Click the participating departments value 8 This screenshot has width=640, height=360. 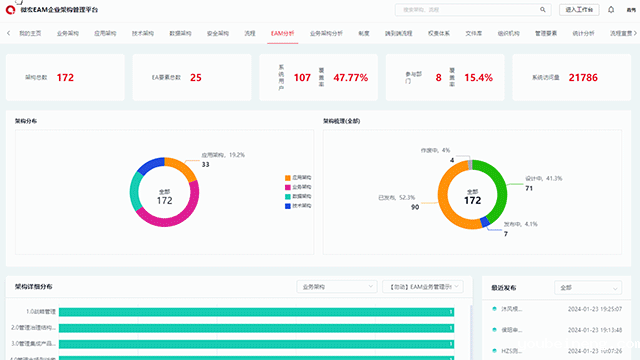438,78
